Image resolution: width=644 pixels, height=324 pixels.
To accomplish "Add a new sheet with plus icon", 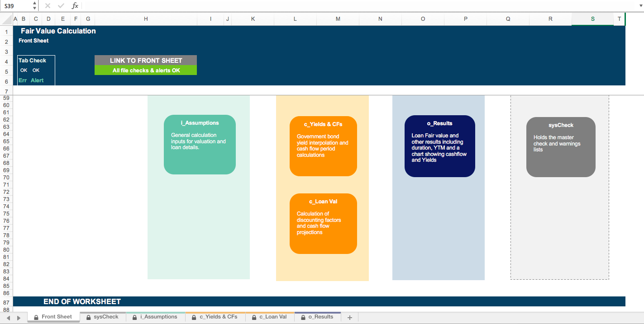I will [x=349, y=317].
